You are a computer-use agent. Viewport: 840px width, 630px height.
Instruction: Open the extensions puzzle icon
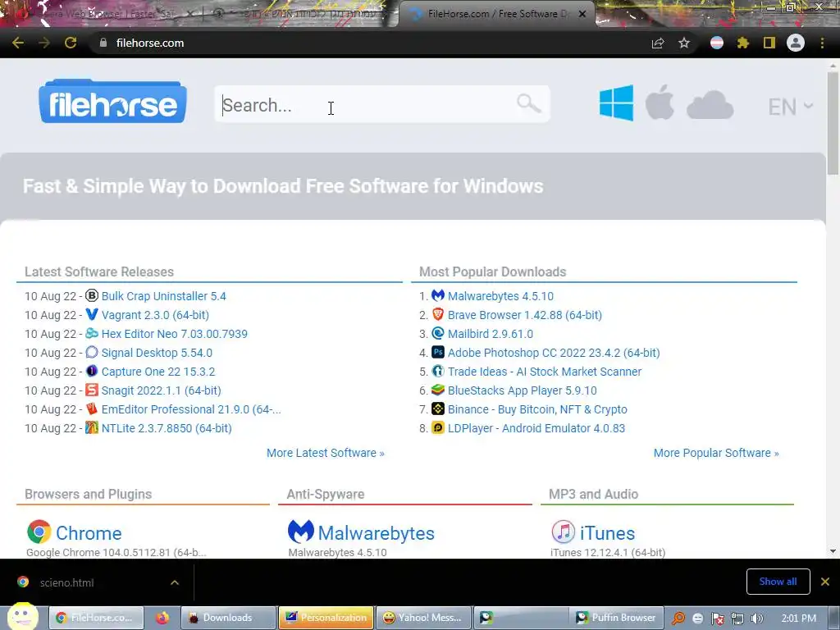pyautogui.click(x=742, y=43)
